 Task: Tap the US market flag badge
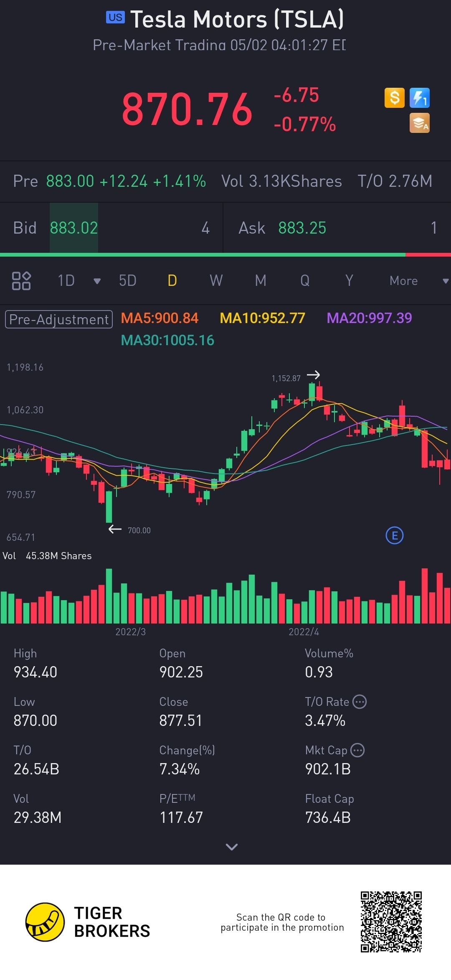pos(115,17)
